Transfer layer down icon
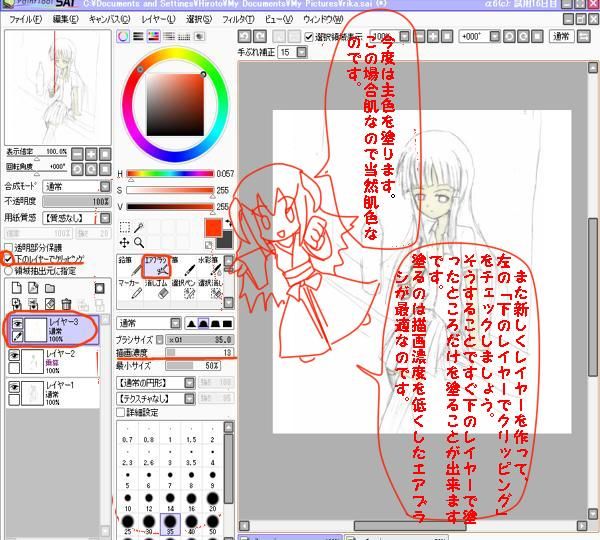This screenshot has height=540, width=600. [16, 304]
